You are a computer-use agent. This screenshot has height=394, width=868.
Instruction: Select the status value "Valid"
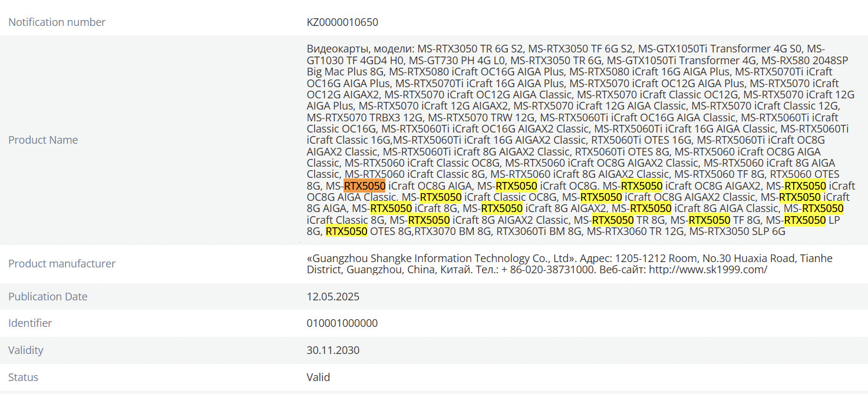click(x=318, y=378)
